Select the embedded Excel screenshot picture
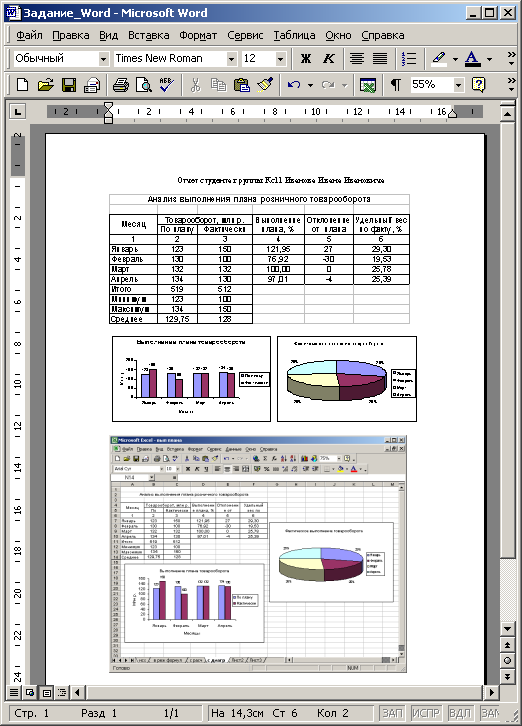The width and height of the screenshot is (522, 726). 258,554
